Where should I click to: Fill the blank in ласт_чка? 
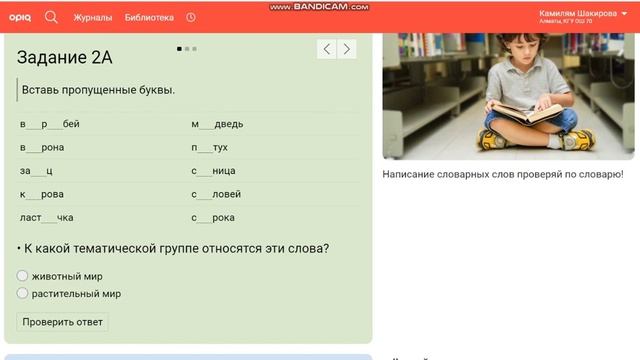coord(49,218)
